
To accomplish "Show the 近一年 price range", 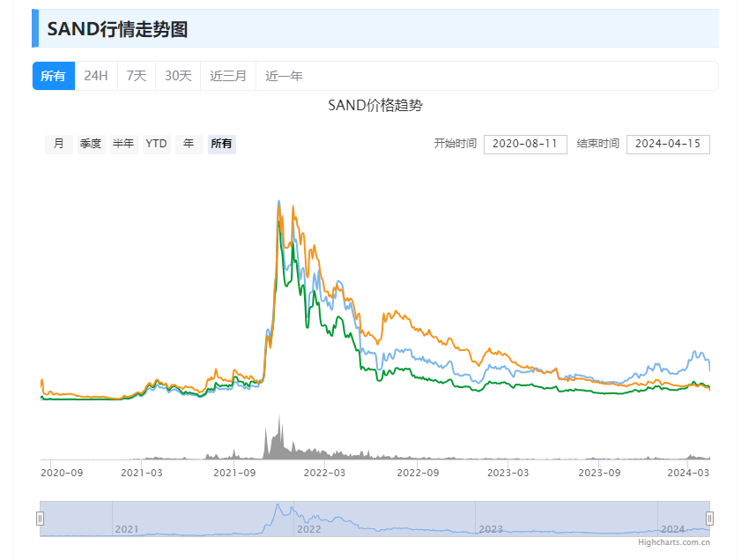I will click(x=284, y=76).
